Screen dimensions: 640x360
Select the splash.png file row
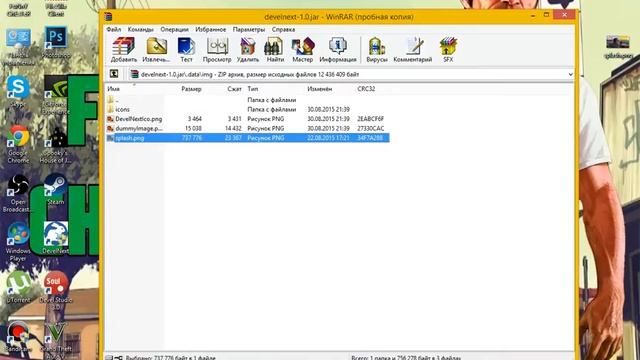(247, 138)
